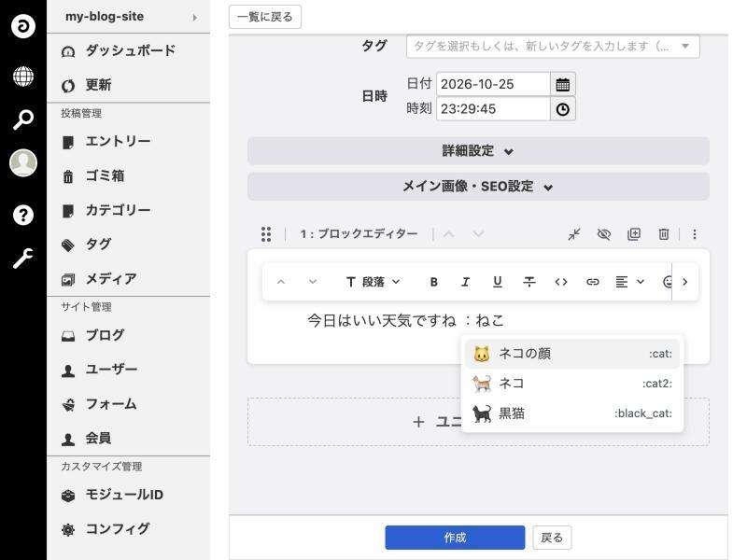
Task: Open ユーザー in the sidebar
Action: 129,370
